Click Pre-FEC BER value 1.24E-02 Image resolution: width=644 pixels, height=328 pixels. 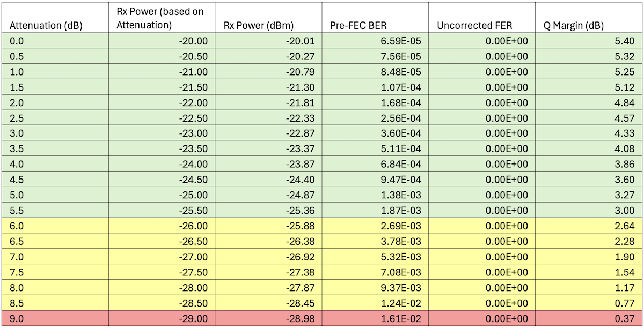click(x=376, y=302)
